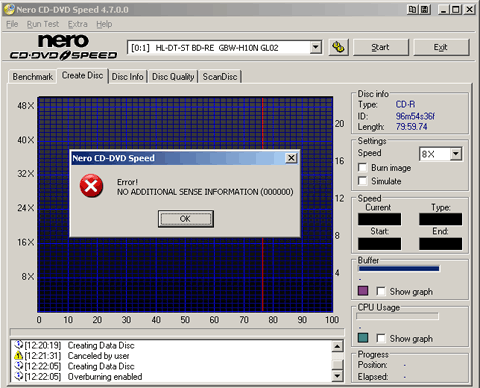Screen dimensions: 480x388
Task: Click the CPU Usage progress bar
Action: point(397,316)
